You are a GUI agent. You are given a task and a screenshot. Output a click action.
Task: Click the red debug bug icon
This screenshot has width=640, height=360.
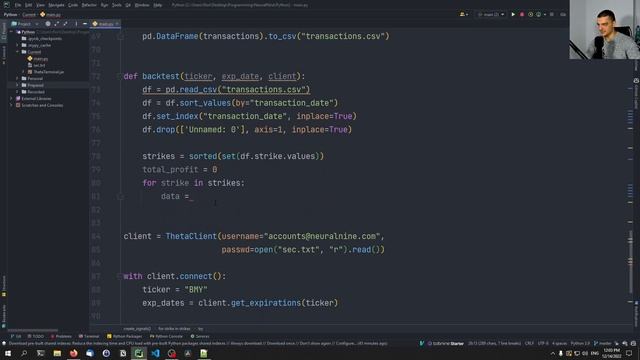click(522, 14)
